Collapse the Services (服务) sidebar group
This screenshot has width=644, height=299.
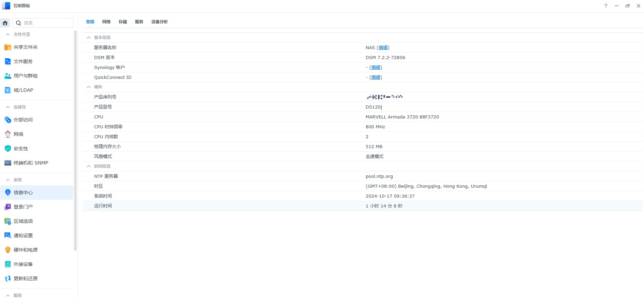tap(8, 295)
